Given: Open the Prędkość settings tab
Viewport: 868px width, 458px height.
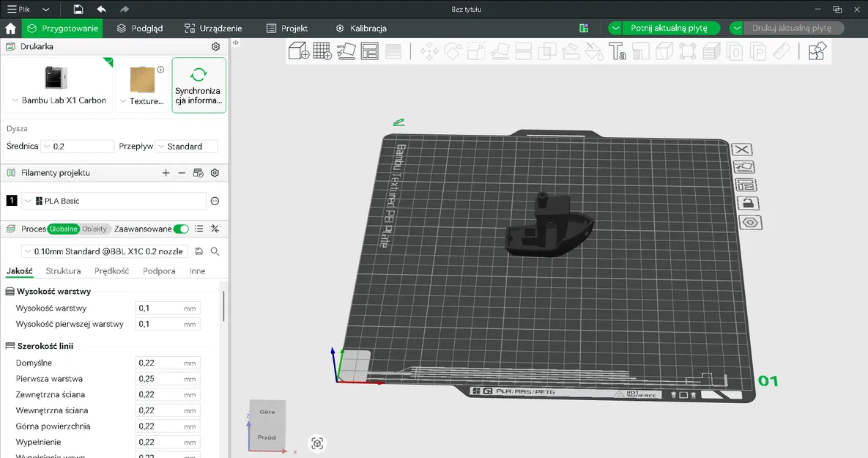Looking at the screenshot, I should point(112,270).
